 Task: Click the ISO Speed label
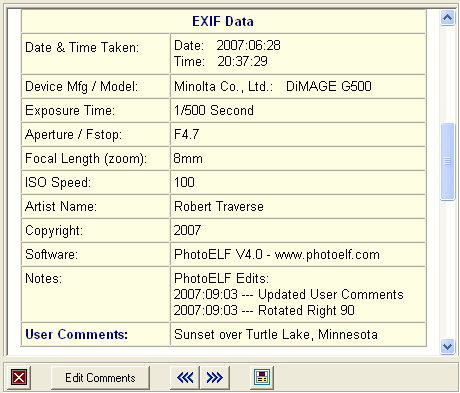coord(58,183)
